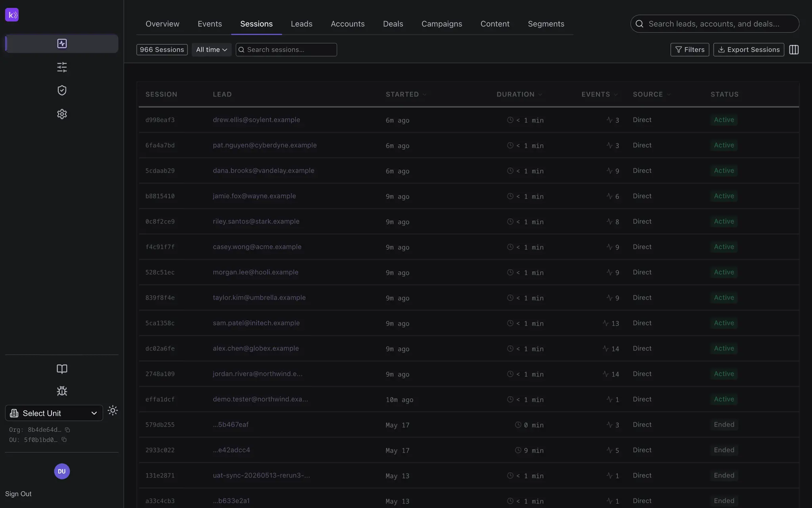This screenshot has height=508, width=812.
Task: Toggle light theme with sun icon
Action: tap(113, 410)
